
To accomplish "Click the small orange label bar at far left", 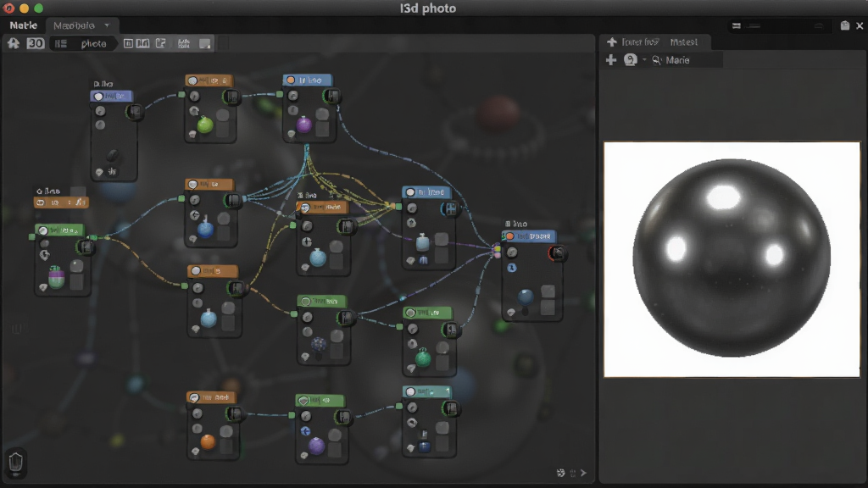I will click(61, 202).
